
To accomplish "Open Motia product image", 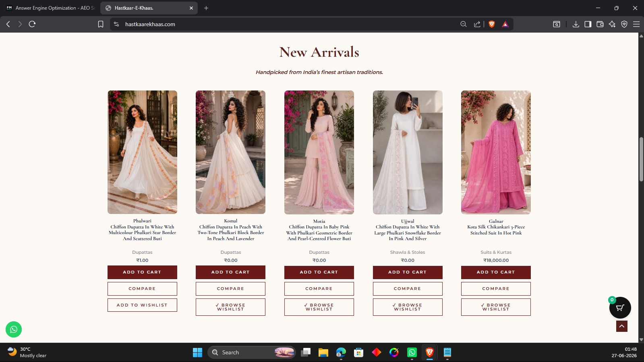I will tap(319, 152).
